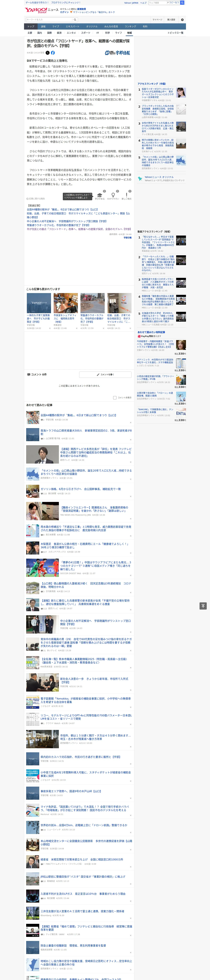Select 速報 tab
This screenshot has height=980, width=210.
pos(43,27)
